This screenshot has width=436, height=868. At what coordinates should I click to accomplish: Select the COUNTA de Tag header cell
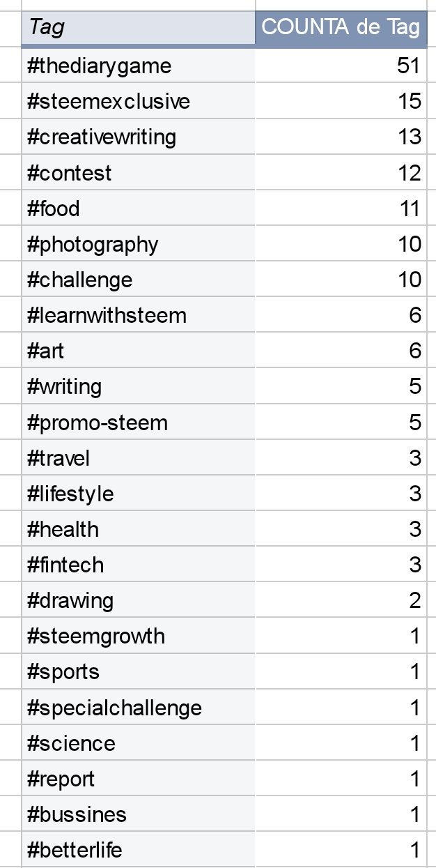(x=341, y=28)
